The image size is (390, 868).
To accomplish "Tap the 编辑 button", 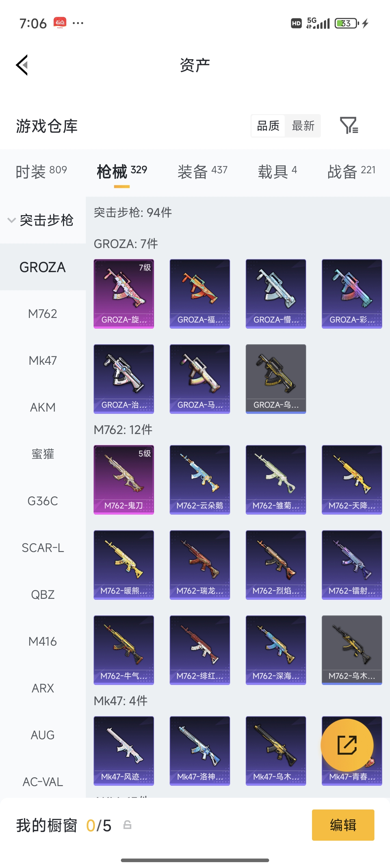I will point(343,825).
